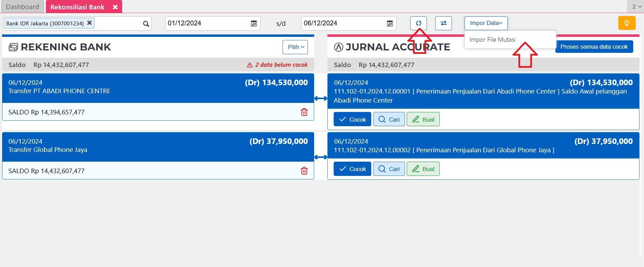Click link arrow for 37,950,000 row
This screenshot has height=267, width=644.
(x=320, y=157)
